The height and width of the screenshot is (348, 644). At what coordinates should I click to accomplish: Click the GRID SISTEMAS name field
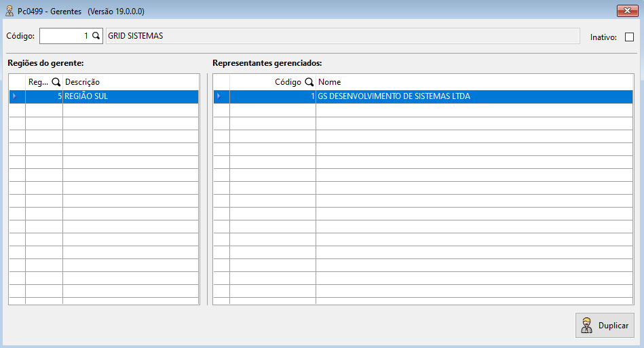(343, 36)
